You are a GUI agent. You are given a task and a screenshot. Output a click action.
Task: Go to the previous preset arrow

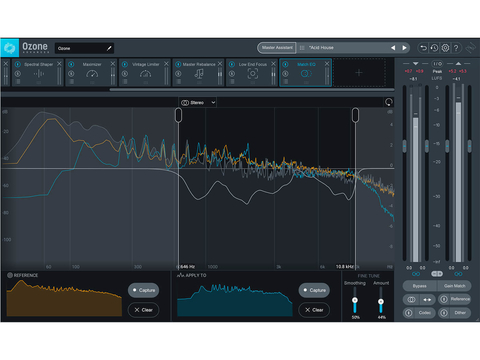[x=393, y=48]
